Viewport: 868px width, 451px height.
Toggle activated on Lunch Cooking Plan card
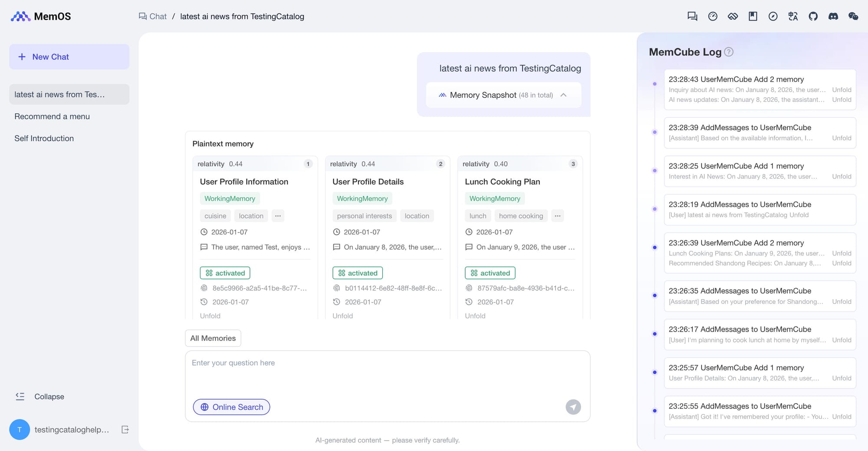(490, 273)
